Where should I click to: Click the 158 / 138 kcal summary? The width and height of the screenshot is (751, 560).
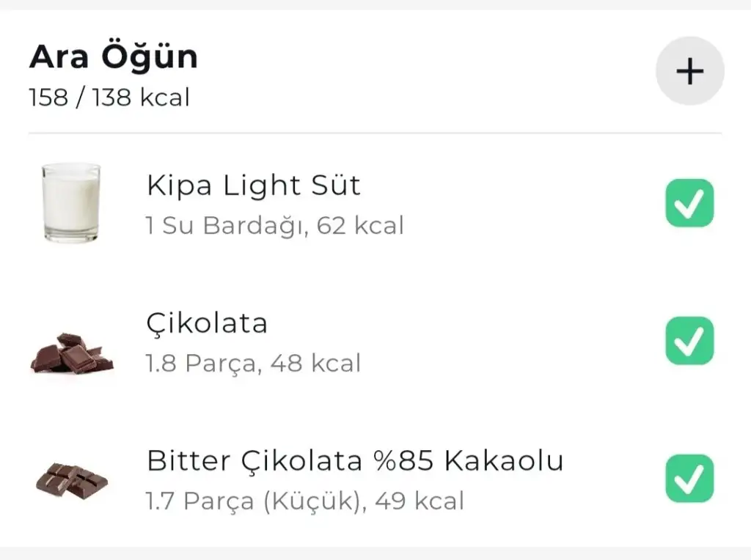pos(109,97)
